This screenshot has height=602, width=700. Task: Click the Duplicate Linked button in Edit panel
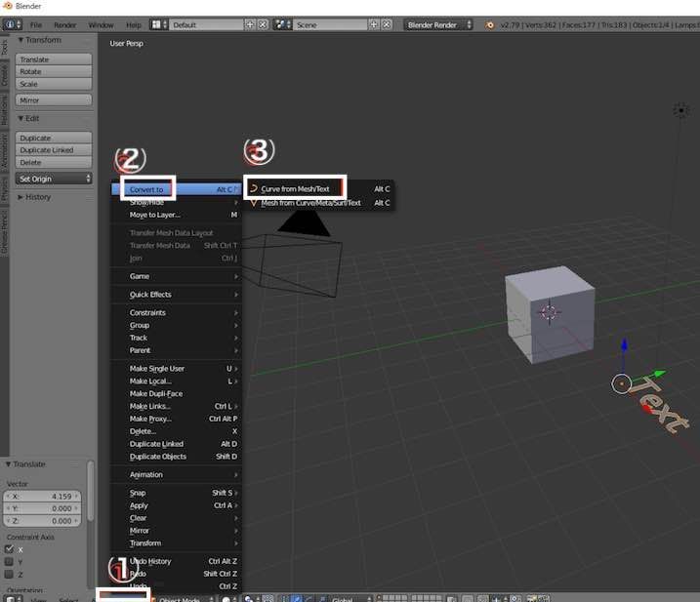click(54, 150)
